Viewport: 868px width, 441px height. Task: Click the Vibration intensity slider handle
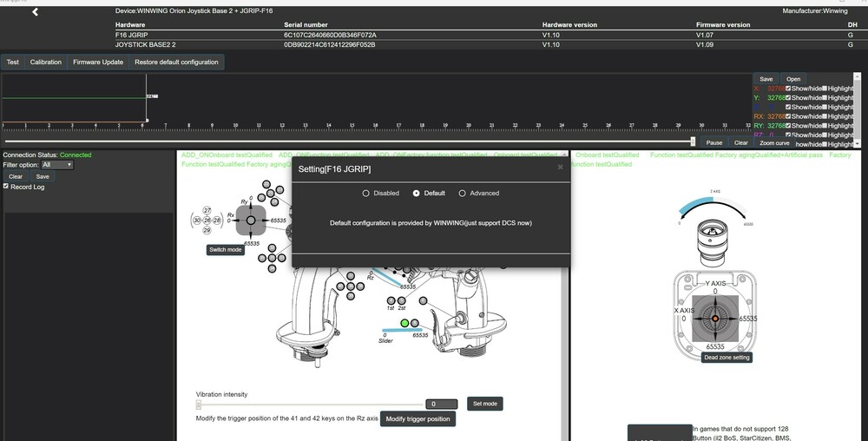click(199, 405)
